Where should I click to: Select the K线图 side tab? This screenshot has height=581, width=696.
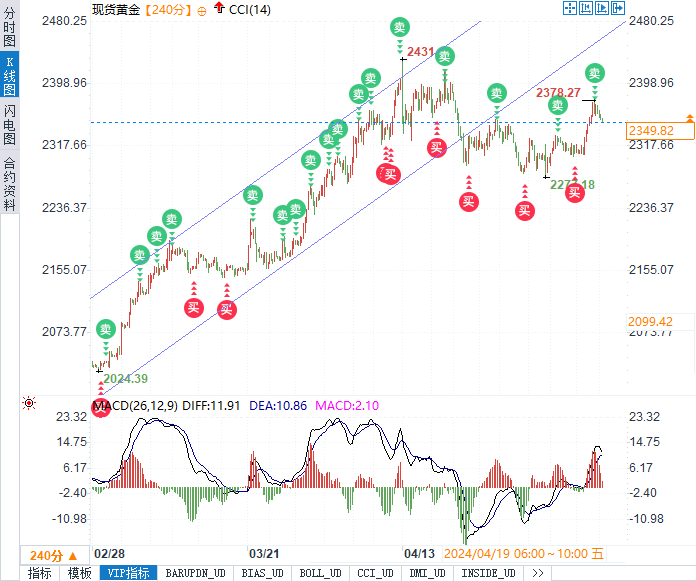coord(9,76)
